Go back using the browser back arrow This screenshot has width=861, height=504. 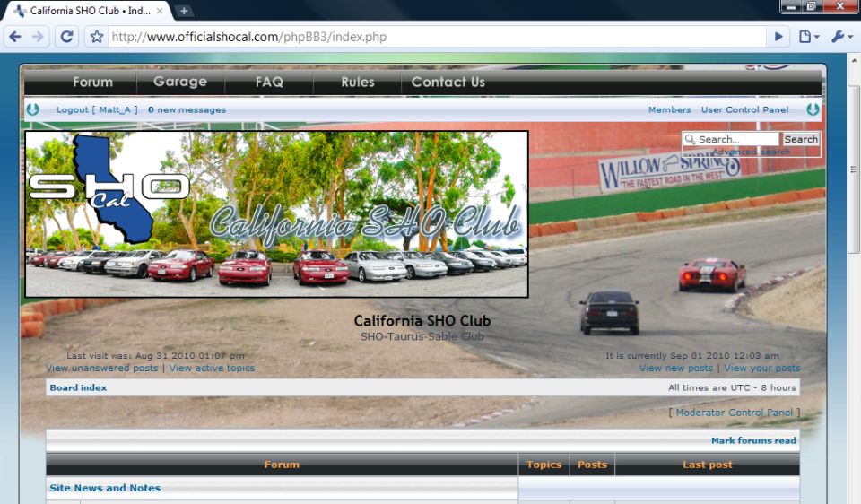tap(15, 37)
